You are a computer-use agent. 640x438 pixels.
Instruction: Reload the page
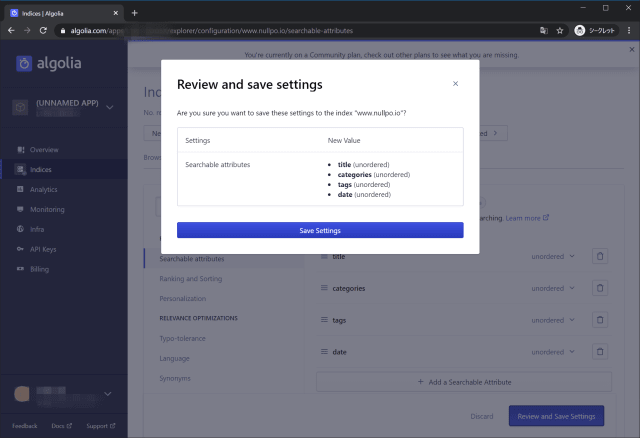pos(43,31)
